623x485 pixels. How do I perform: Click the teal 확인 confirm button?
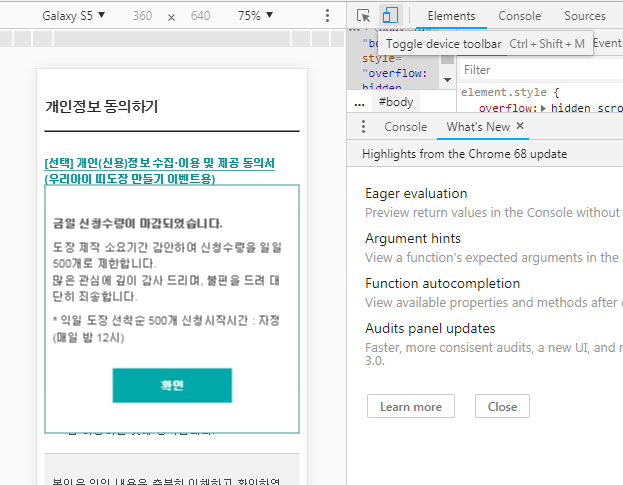coord(172,385)
